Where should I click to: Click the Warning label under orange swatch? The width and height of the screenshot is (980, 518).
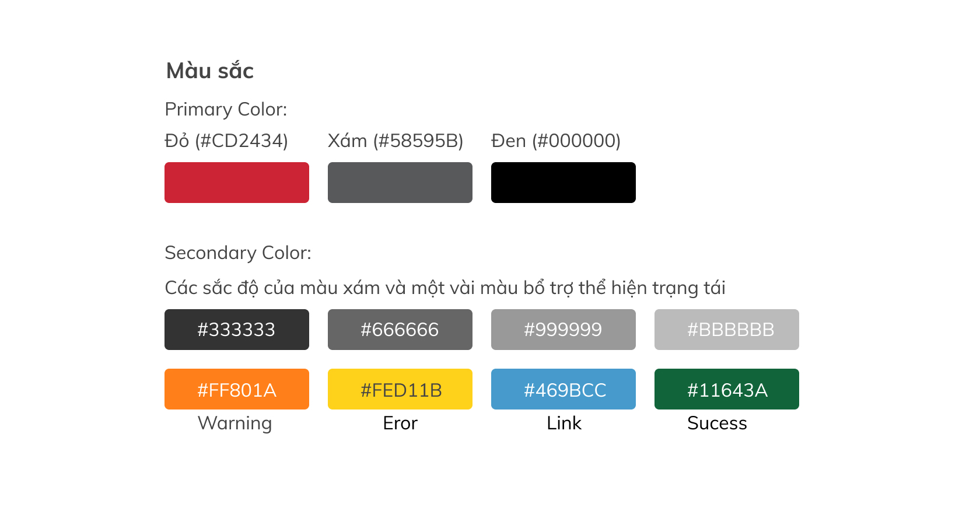[x=235, y=423]
